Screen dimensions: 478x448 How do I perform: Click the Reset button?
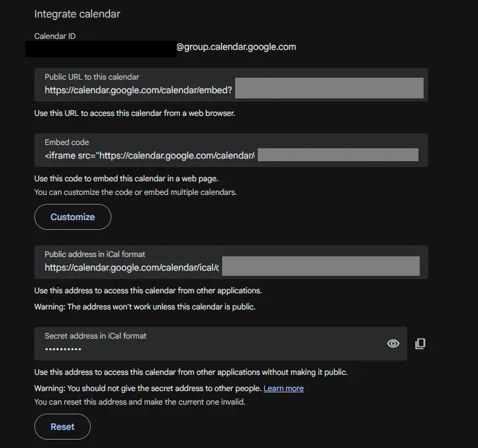point(62,427)
